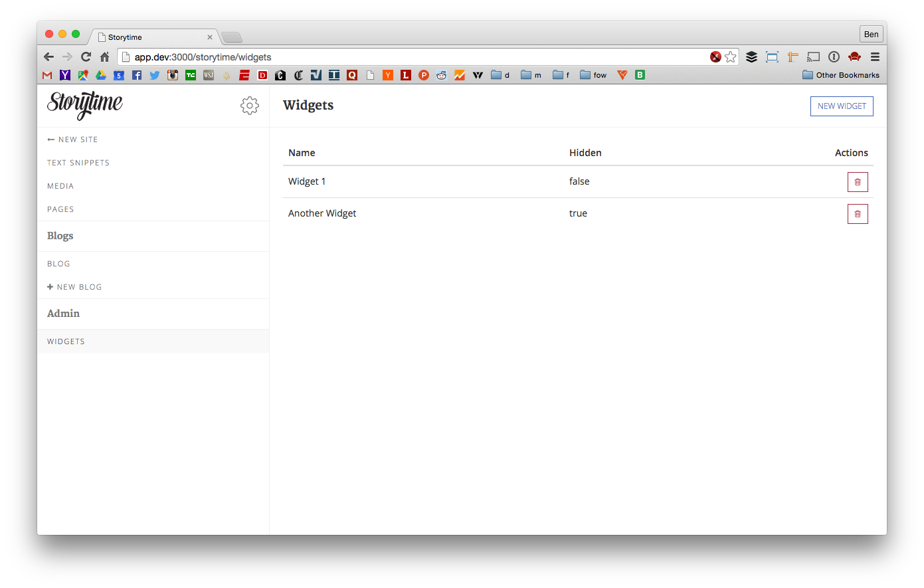Expand the 'm' bookmarks folder

pos(531,75)
